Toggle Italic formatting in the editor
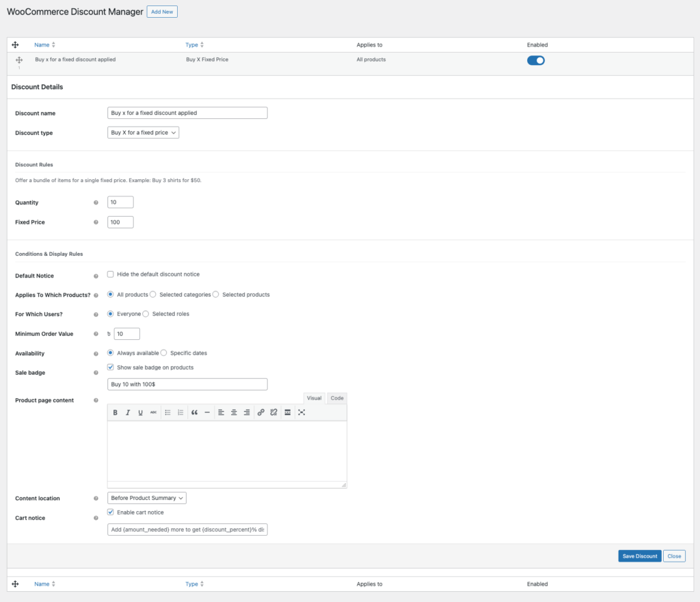Screen dimensions: 700x602 point(128,413)
